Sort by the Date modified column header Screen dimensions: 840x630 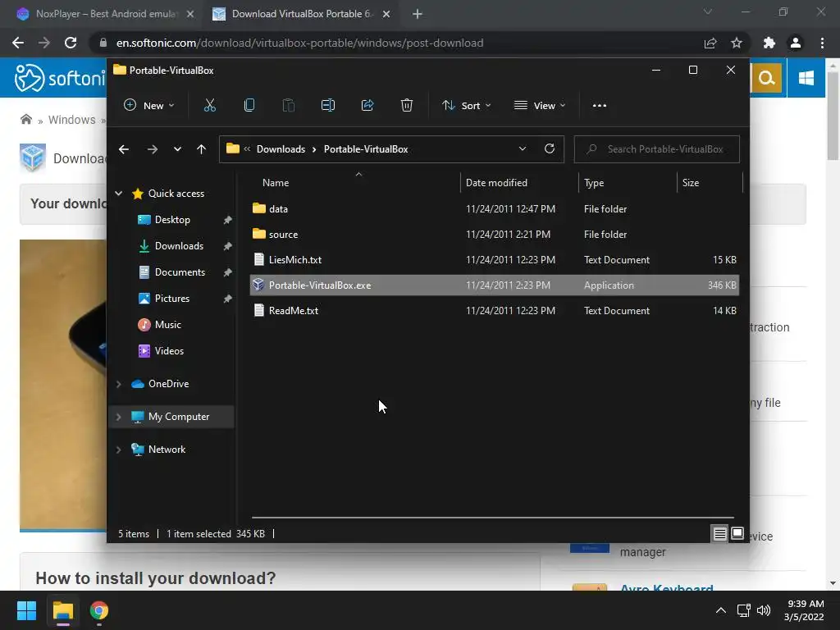coord(496,183)
